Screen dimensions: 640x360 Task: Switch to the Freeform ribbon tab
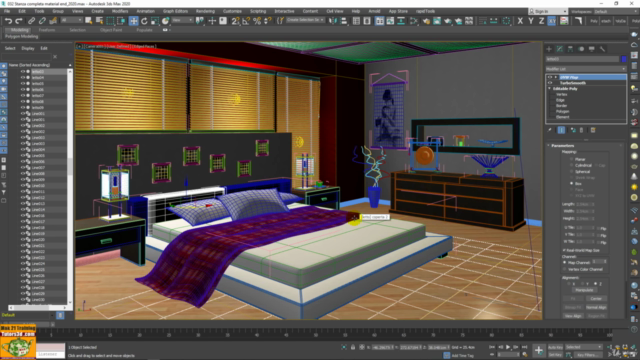point(47,30)
